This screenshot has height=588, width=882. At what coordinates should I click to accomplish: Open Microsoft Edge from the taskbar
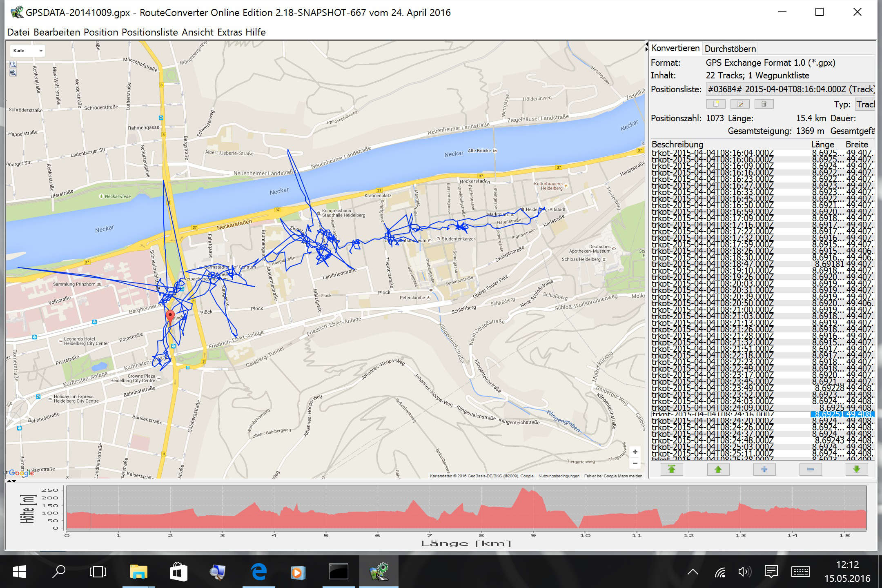point(259,572)
